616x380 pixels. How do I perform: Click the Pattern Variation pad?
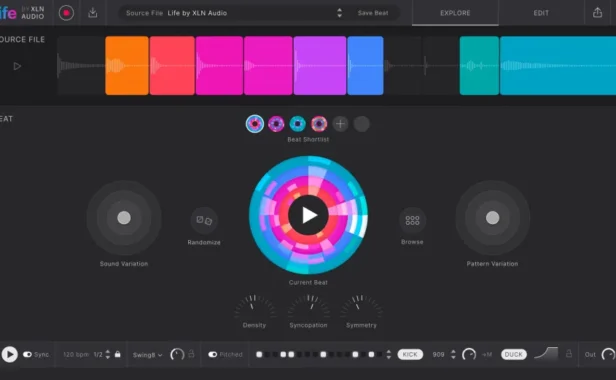click(x=492, y=218)
